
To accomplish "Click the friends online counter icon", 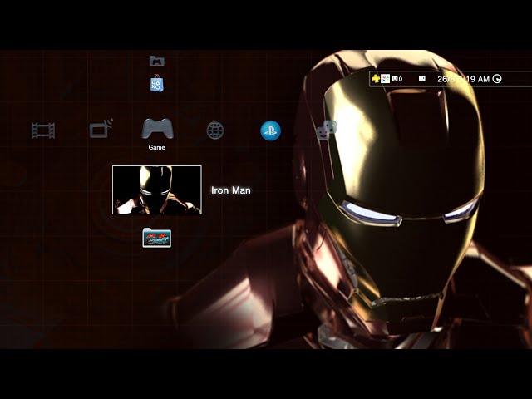I will (x=397, y=79).
